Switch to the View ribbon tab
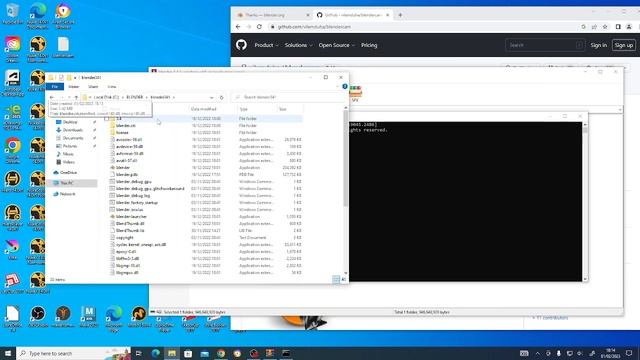 (x=111, y=87)
